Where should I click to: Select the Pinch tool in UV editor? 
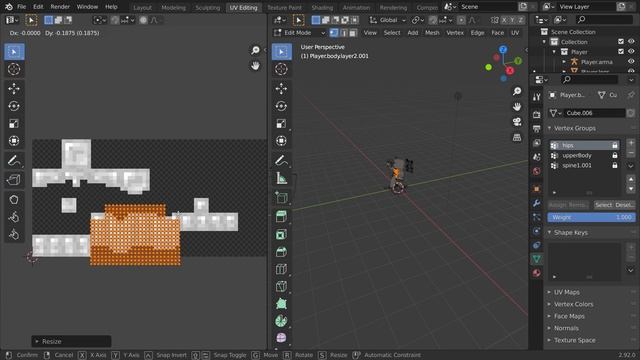coord(14,235)
